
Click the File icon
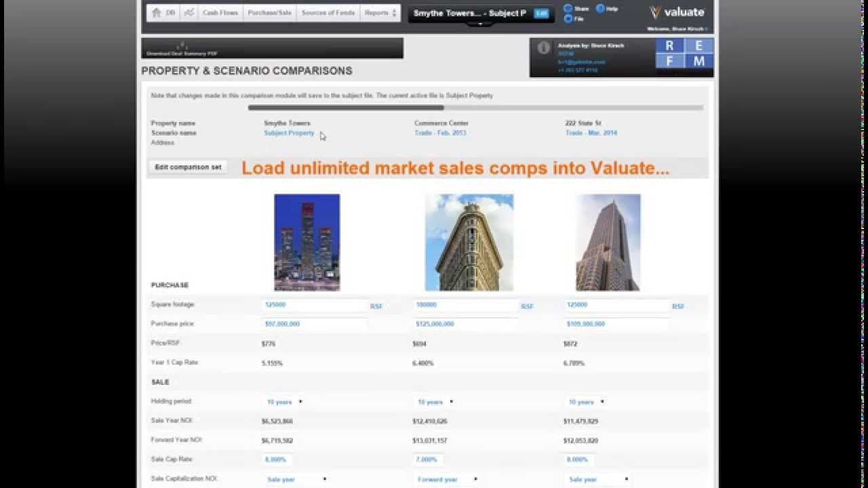tap(568, 19)
